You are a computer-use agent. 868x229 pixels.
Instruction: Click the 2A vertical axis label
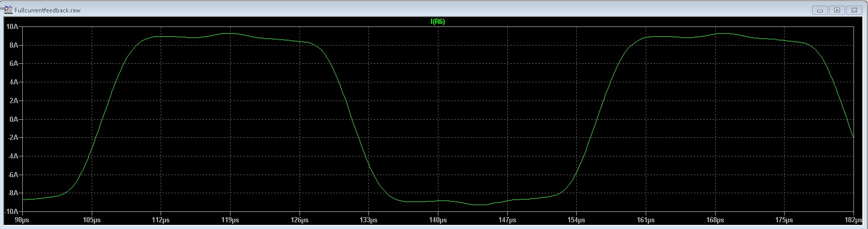coord(15,101)
